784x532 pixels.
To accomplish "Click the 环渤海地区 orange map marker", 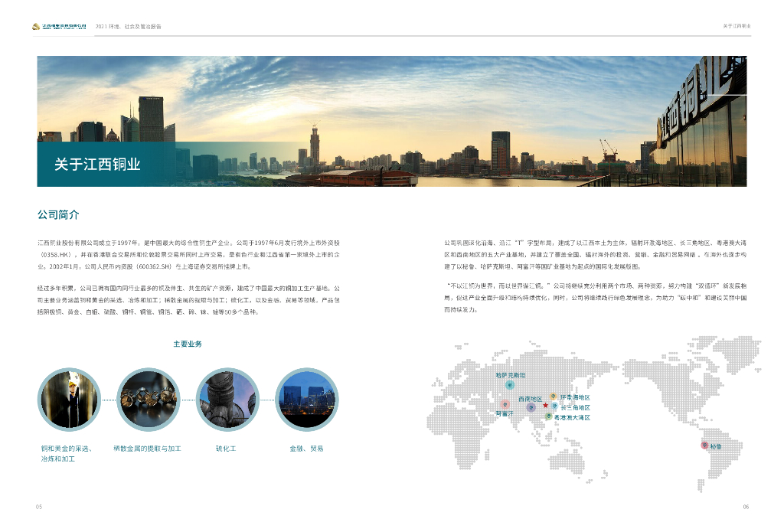I will [x=553, y=397].
